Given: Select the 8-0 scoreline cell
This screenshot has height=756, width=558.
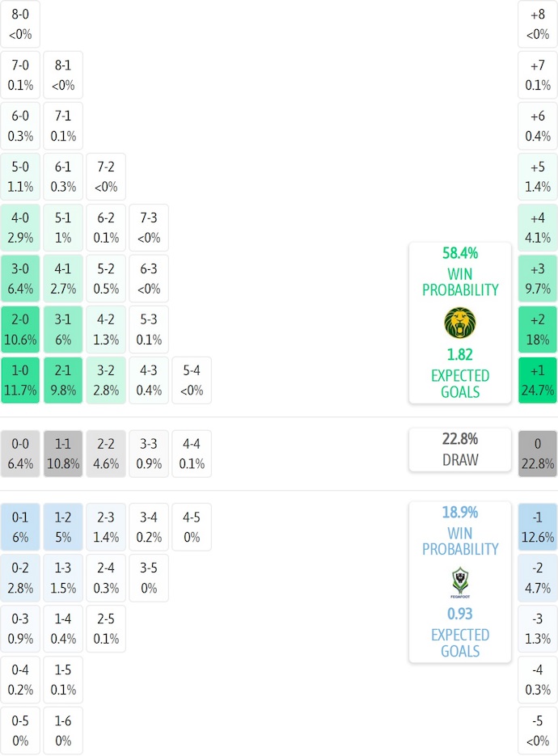Looking at the screenshot, I should 20,23.
